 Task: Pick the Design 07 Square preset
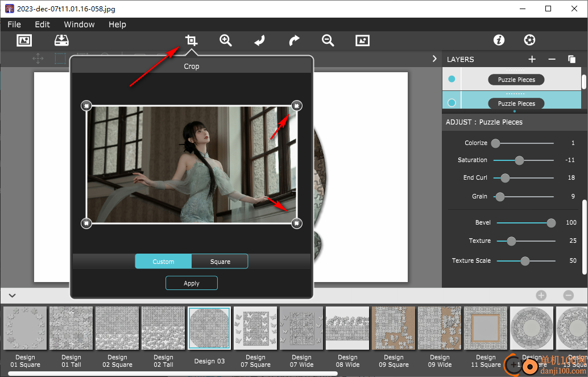point(255,328)
